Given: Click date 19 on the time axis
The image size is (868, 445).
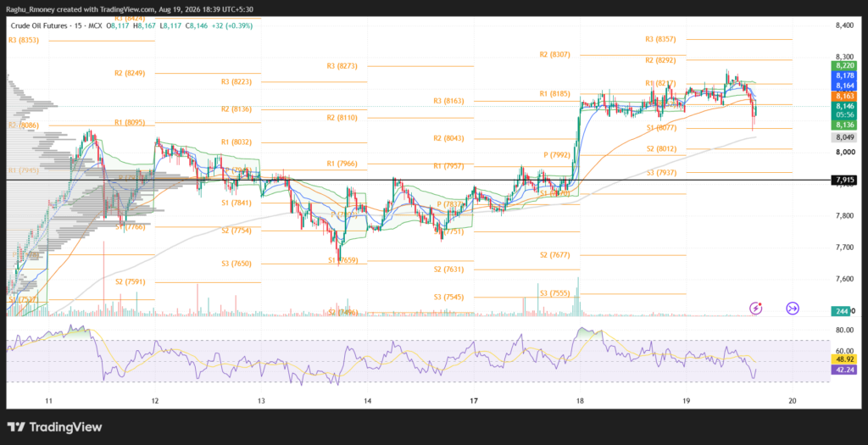Looking at the screenshot, I should [686, 400].
